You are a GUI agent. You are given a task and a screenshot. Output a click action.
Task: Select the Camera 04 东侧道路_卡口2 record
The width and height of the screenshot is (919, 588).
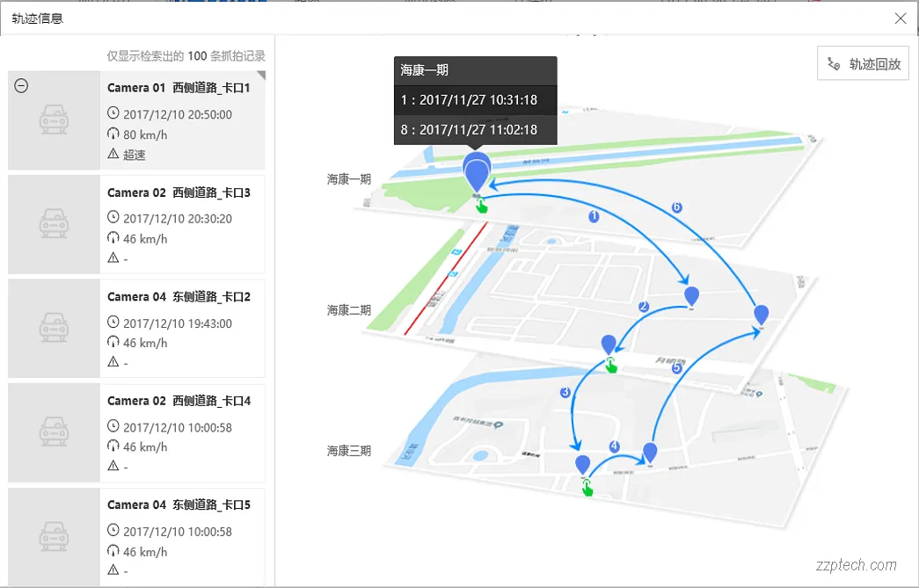(179, 297)
